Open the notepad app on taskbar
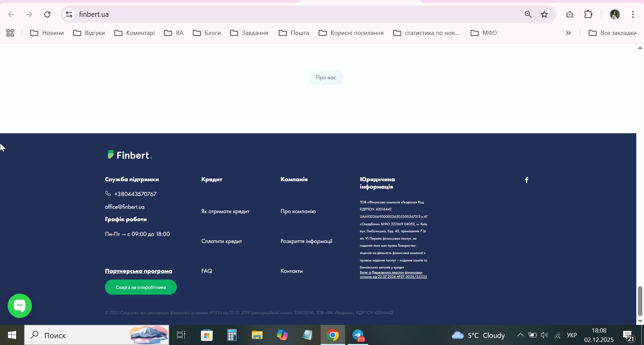 (307, 335)
